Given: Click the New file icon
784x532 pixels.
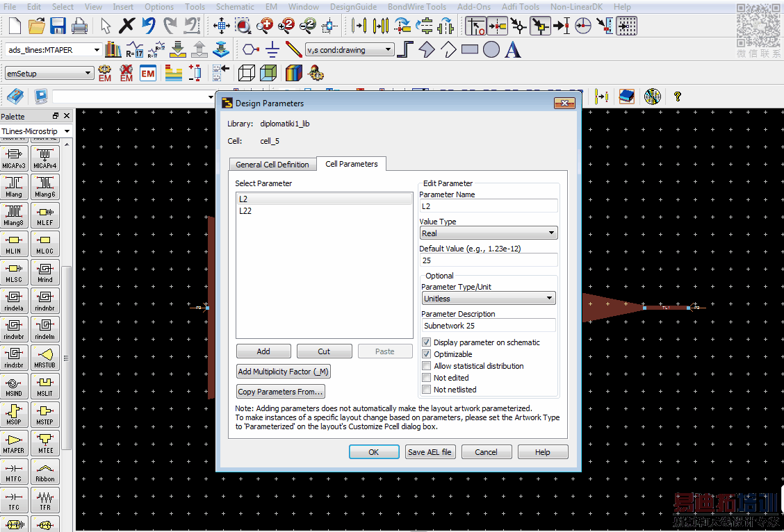Looking at the screenshot, I should (x=15, y=26).
